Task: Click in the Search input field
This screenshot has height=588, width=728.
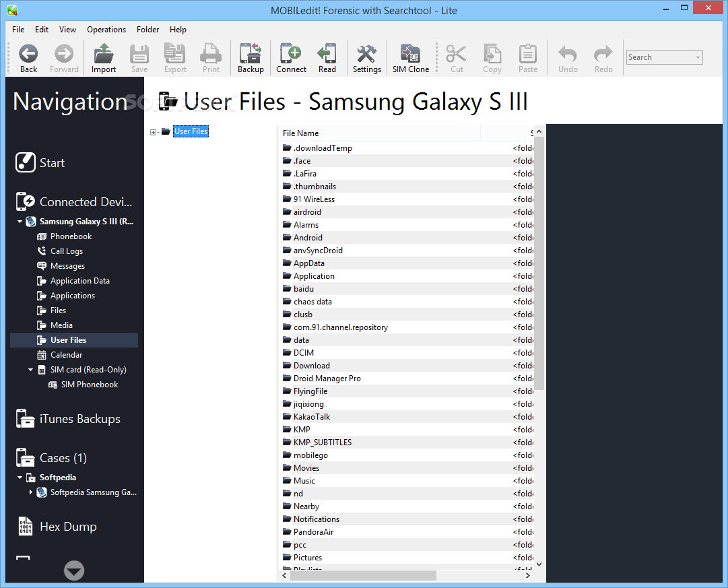Action: (x=660, y=57)
